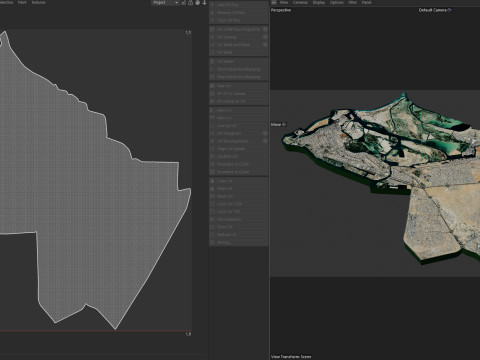Apply Mirror U to the UVs

tap(239, 110)
